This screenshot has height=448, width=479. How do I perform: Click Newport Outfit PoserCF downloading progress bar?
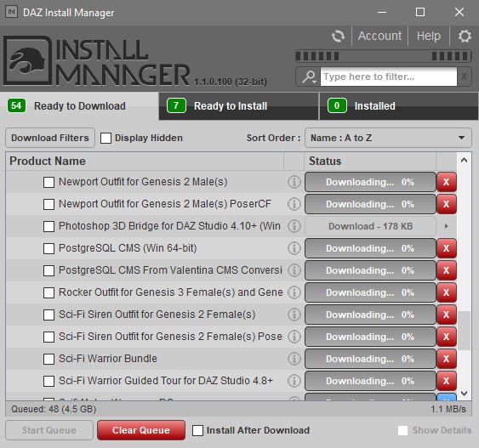pos(370,204)
